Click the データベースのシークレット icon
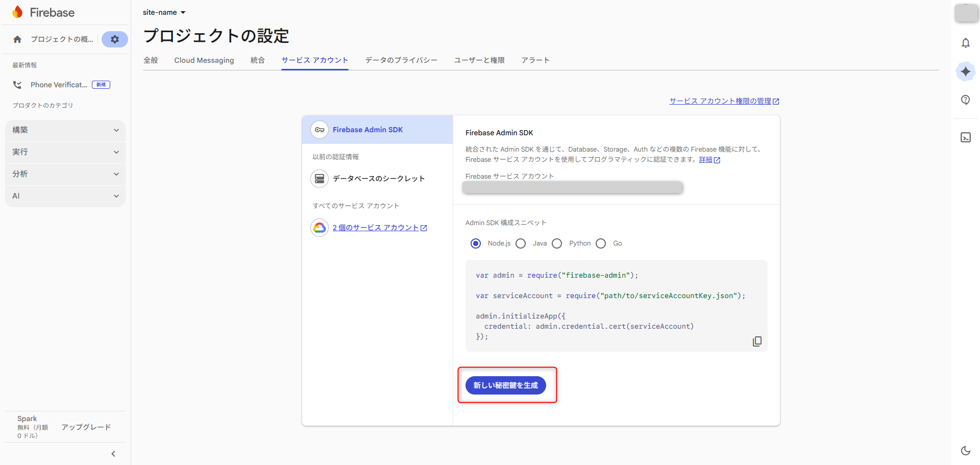 coord(320,179)
